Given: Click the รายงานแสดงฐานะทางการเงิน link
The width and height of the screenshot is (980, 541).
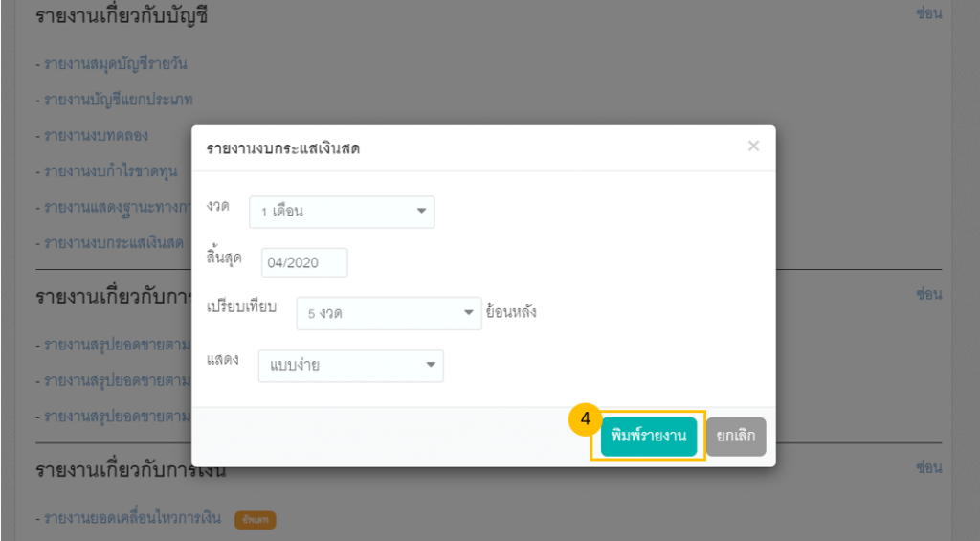Looking at the screenshot, I should point(113,208).
